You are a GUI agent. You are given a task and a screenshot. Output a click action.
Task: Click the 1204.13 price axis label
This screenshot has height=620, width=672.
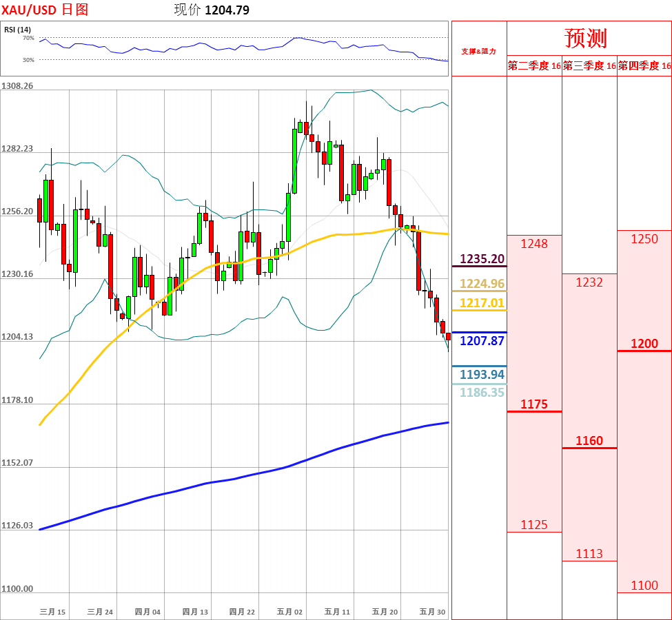(x=17, y=337)
